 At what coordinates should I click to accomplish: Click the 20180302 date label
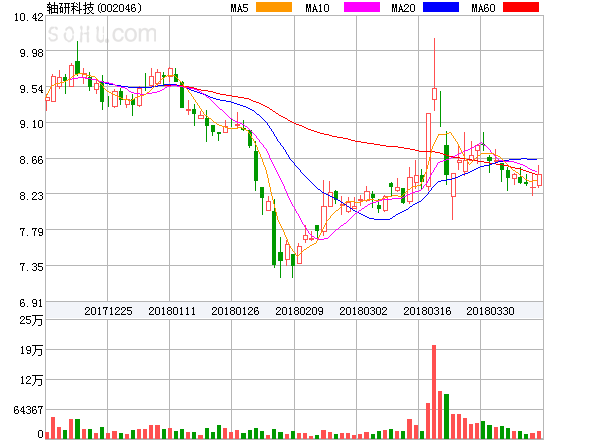pos(363,311)
